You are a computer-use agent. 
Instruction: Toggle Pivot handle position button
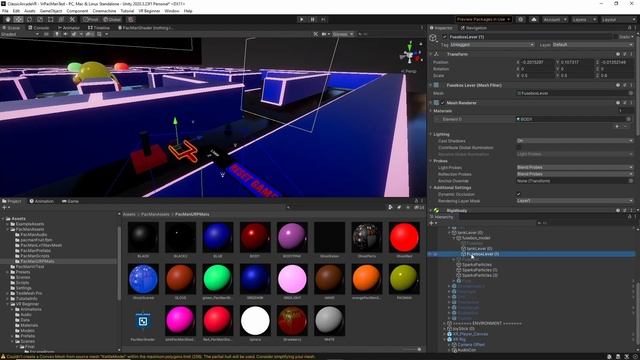coord(91,19)
